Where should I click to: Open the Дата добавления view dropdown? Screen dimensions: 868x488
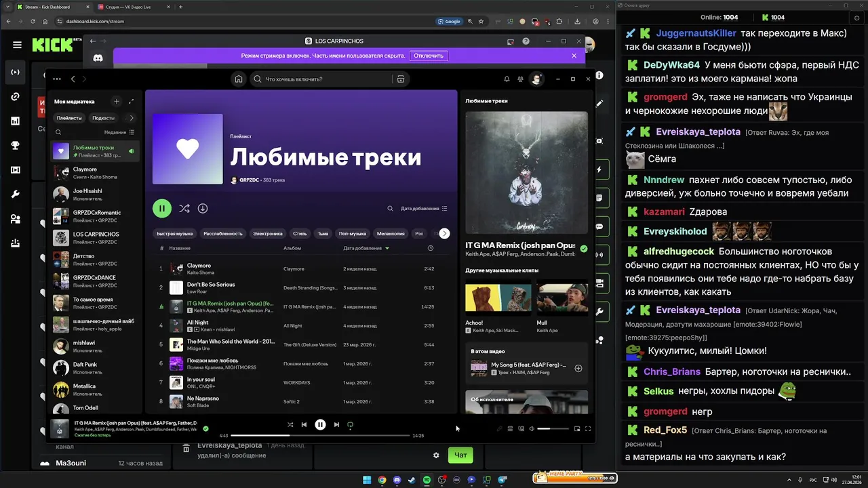424,209
